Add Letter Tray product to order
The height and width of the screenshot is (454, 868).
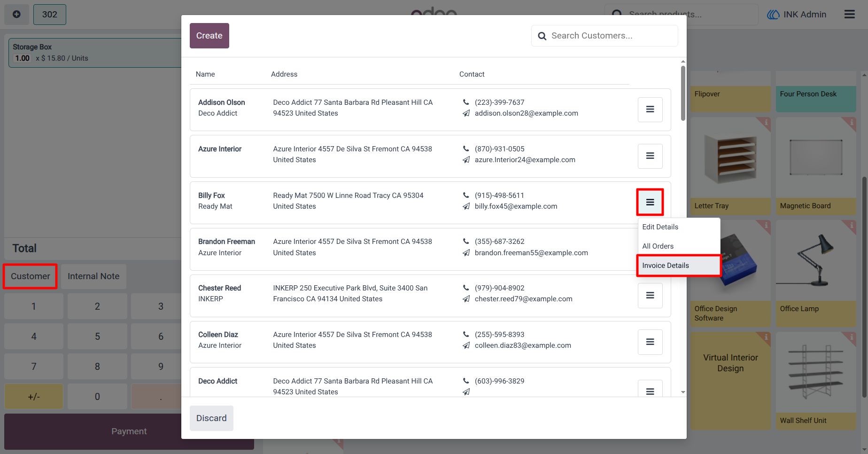click(x=731, y=166)
